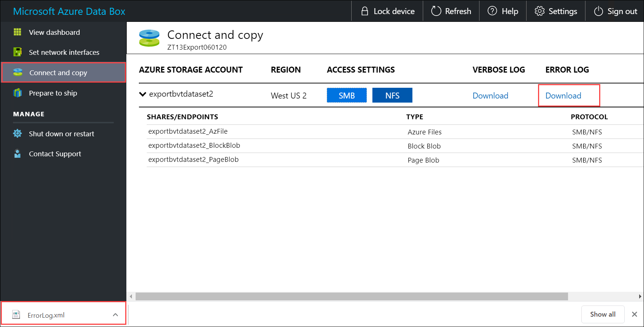The image size is (644, 327).
Task: Click the Refresh circular arrow icon
Action: point(436,11)
